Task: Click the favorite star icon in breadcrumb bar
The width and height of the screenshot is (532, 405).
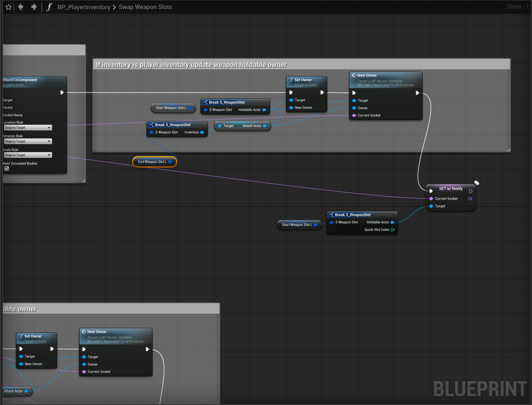Action: pyautogui.click(x=8, y=7)
